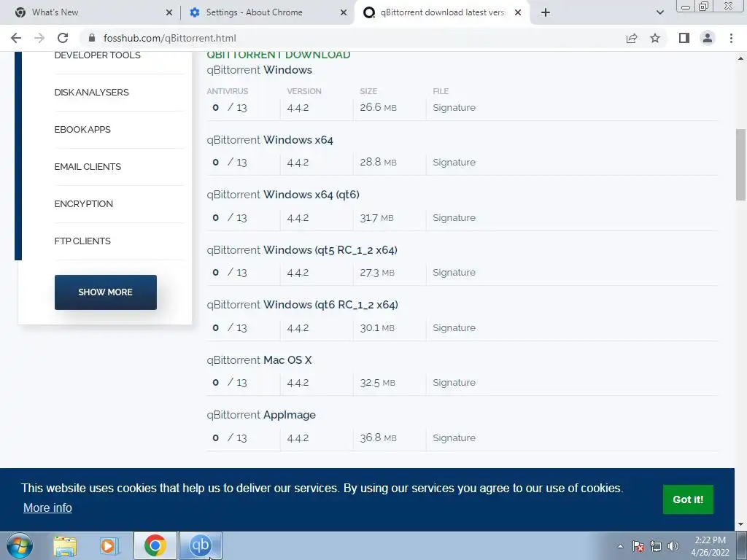Close the Settings - About Chrome tab
Image resolution: width=747 pixels, height=560 pixels.
pos(343,12)
